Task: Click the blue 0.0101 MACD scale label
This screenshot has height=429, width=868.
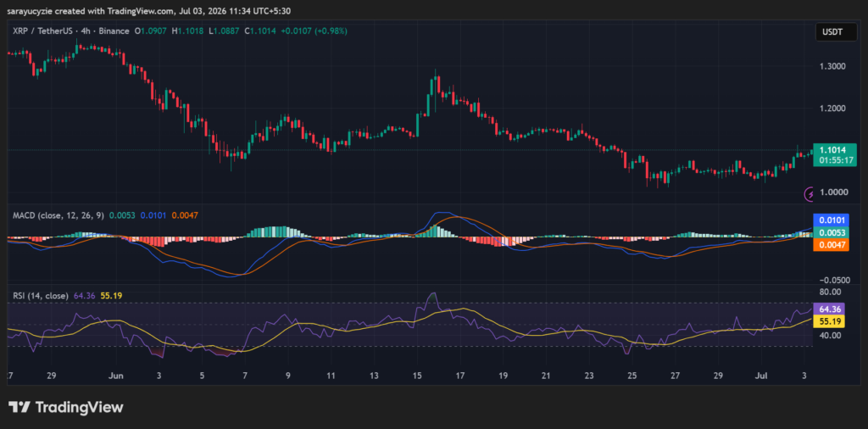Action: point(831,220)
